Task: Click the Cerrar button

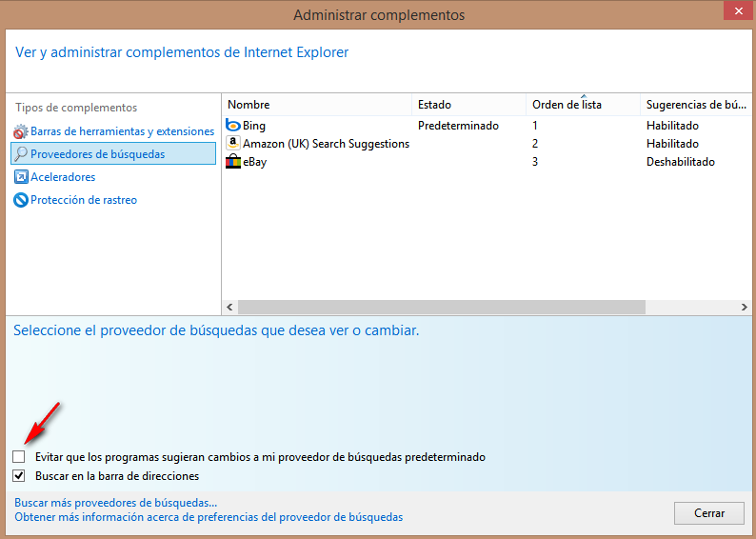Action: (708, 513)
